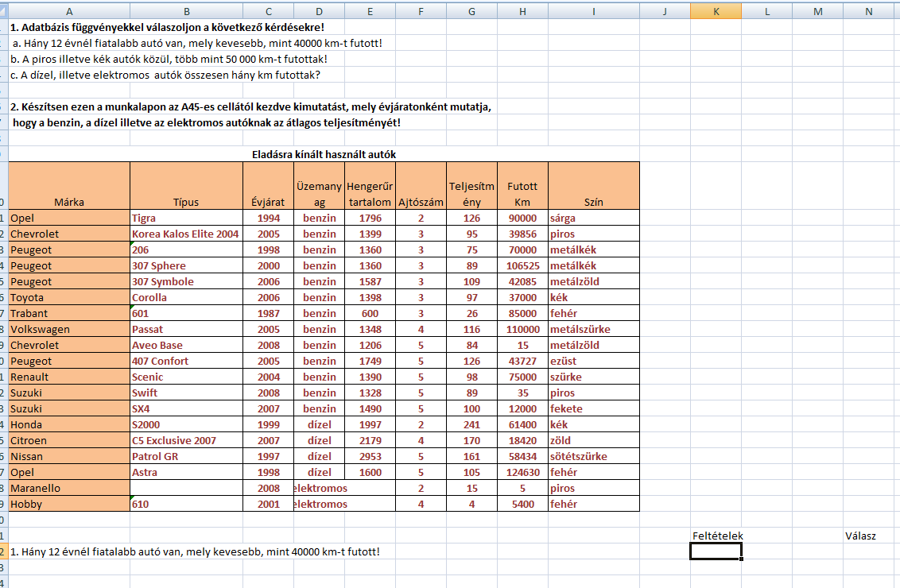This screenshot has height=588, width=900.
Task: Click the 'Volkswagen' cell
Action: coord(69,329)
